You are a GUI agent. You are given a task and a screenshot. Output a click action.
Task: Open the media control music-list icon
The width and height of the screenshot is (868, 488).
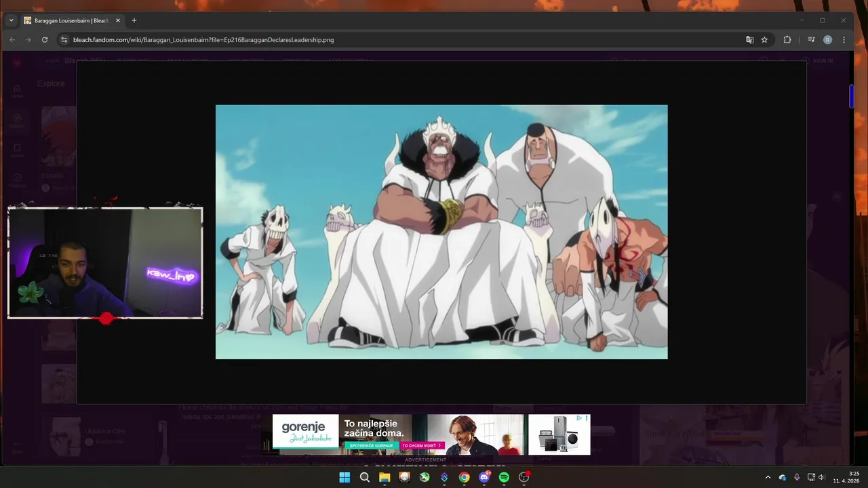click(x=811, y=40)
